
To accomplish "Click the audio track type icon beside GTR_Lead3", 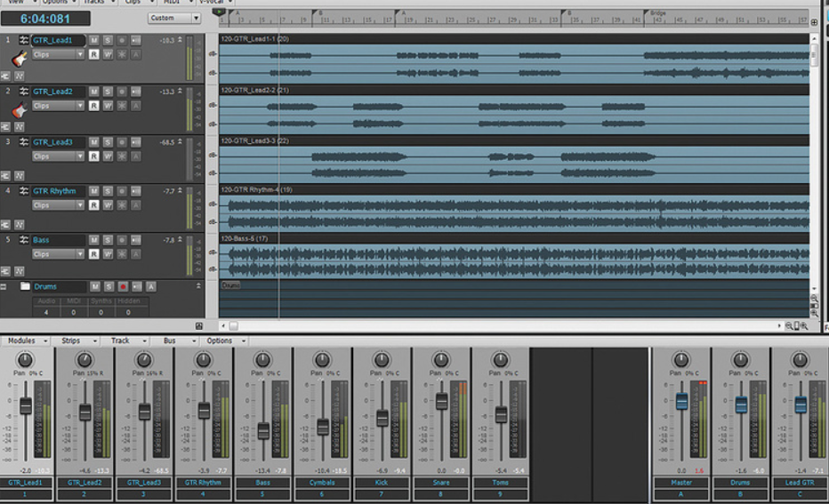I will click(24, 142).
